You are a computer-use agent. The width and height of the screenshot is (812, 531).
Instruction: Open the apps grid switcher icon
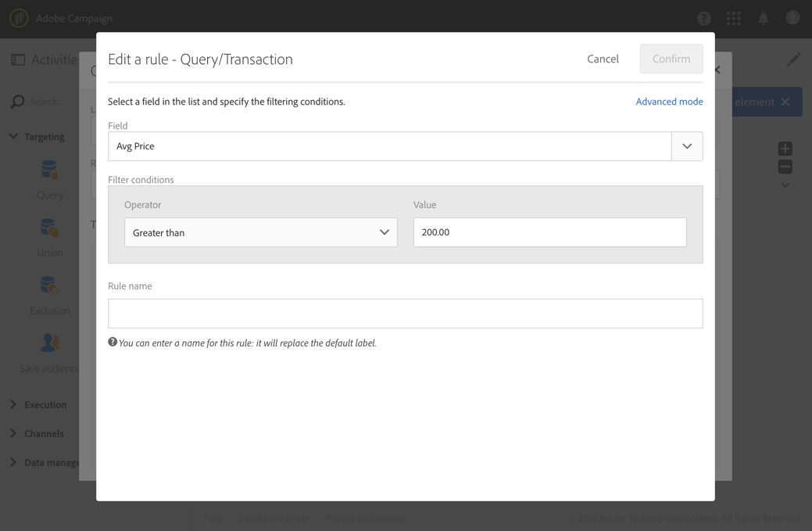733,18
